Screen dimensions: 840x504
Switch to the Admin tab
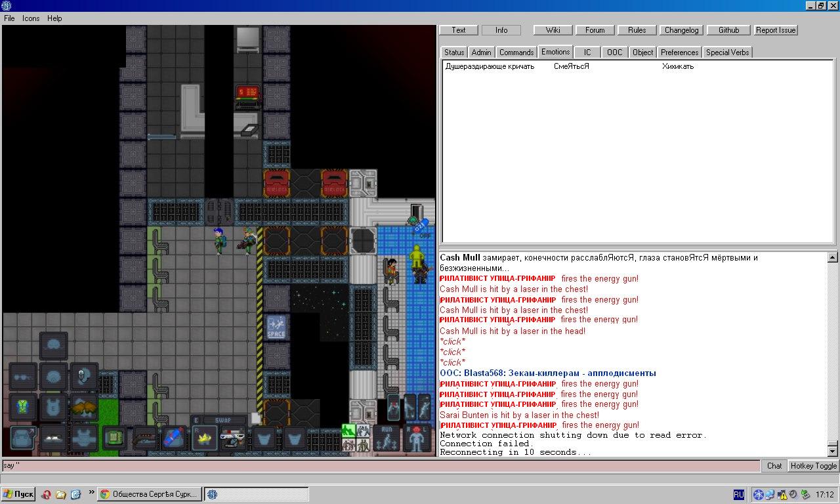481,52
